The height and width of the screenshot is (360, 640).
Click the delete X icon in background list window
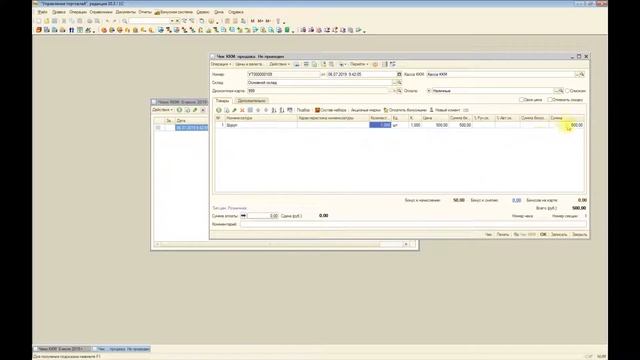click(203, 110)
